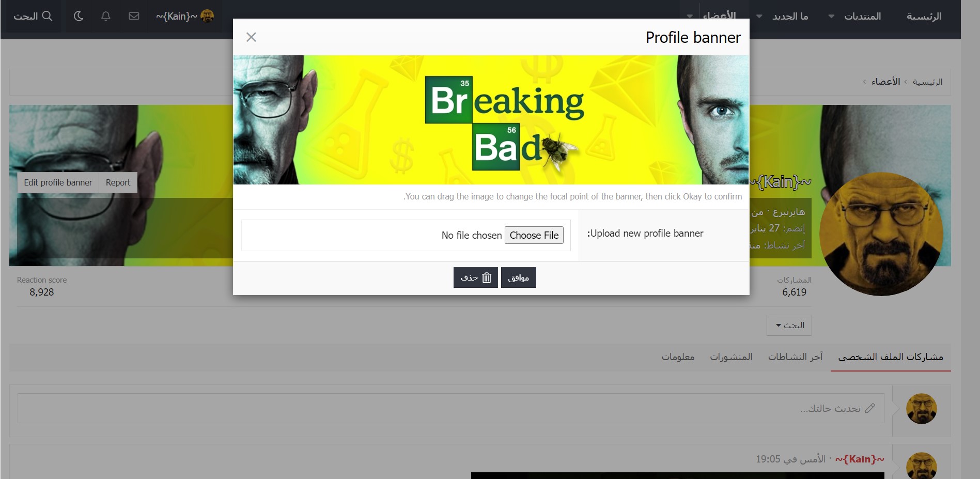
Task: Go to ما الجديد in the navigation bar
Action: tap(790, 17)
